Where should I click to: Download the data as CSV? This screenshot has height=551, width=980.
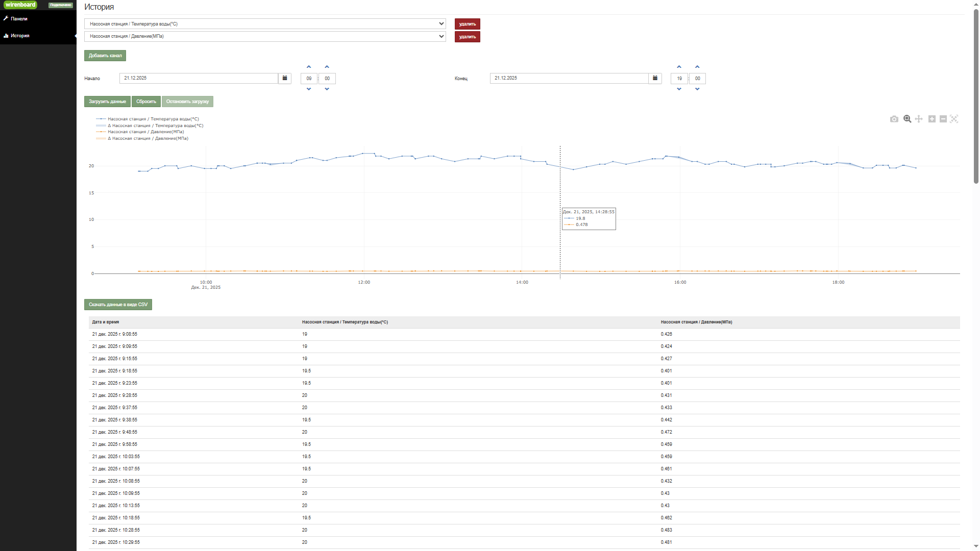tap(118, 305)
